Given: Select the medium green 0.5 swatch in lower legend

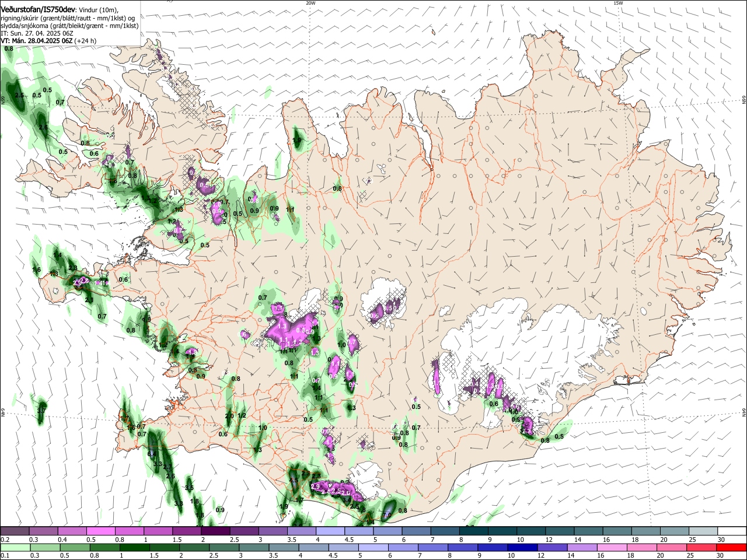Looking at the screenshot, I should tap(75, 548).
